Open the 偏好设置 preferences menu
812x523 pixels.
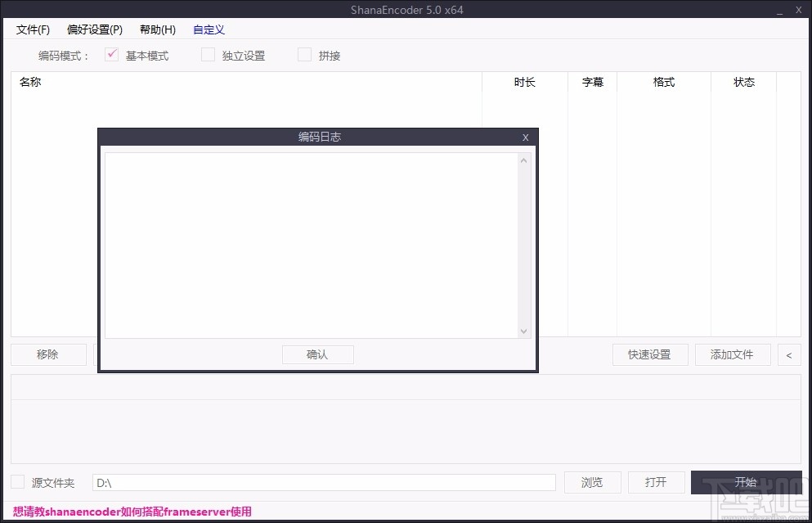(93, 29)
